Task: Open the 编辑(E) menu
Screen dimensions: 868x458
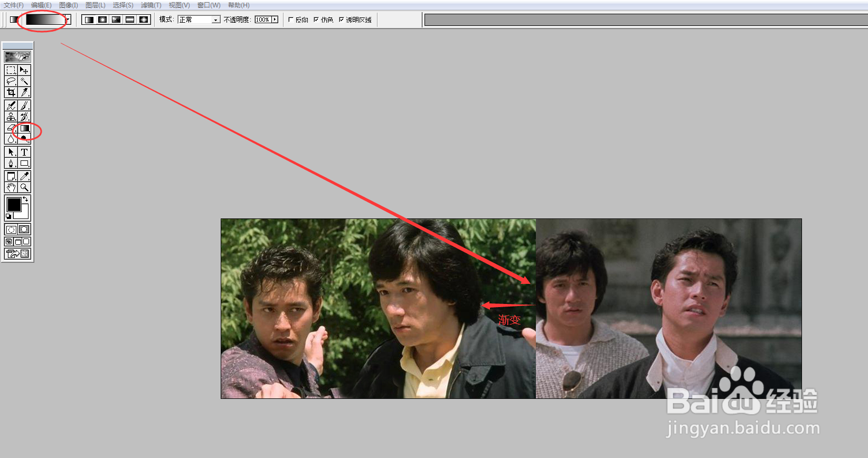Action: [41, 5]
